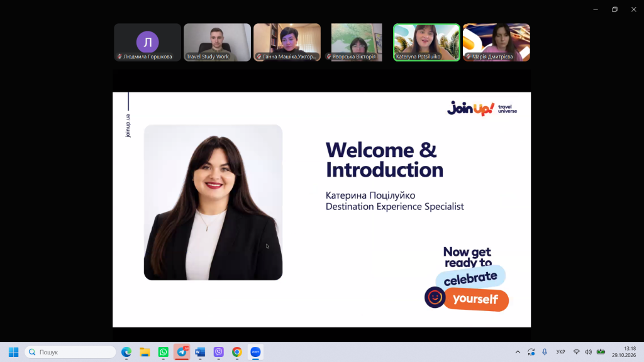Open the УКР language switcher
Image resolution: width=644 pixels, height=362 pixels.
pos(560,352)
